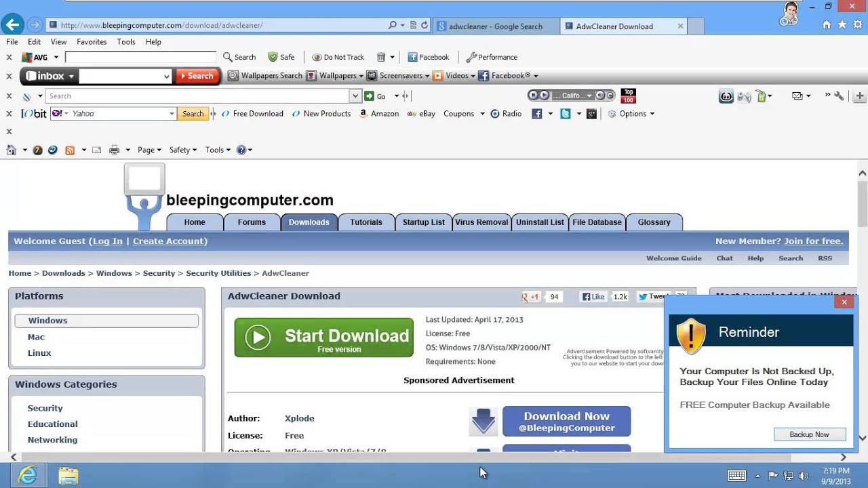868x488 pixels.
Task: Open the IObit Options dropdown
Action: [631, 114]
